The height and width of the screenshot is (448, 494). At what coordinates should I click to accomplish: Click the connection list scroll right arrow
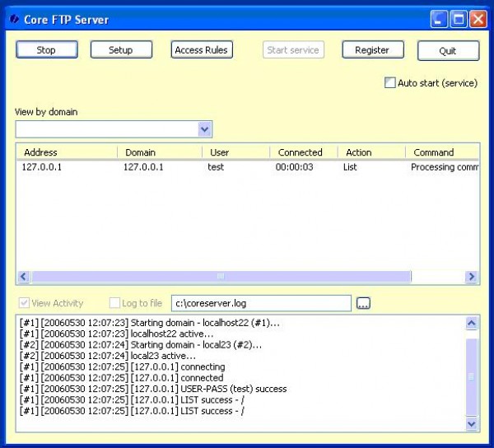tap(471, 277)
